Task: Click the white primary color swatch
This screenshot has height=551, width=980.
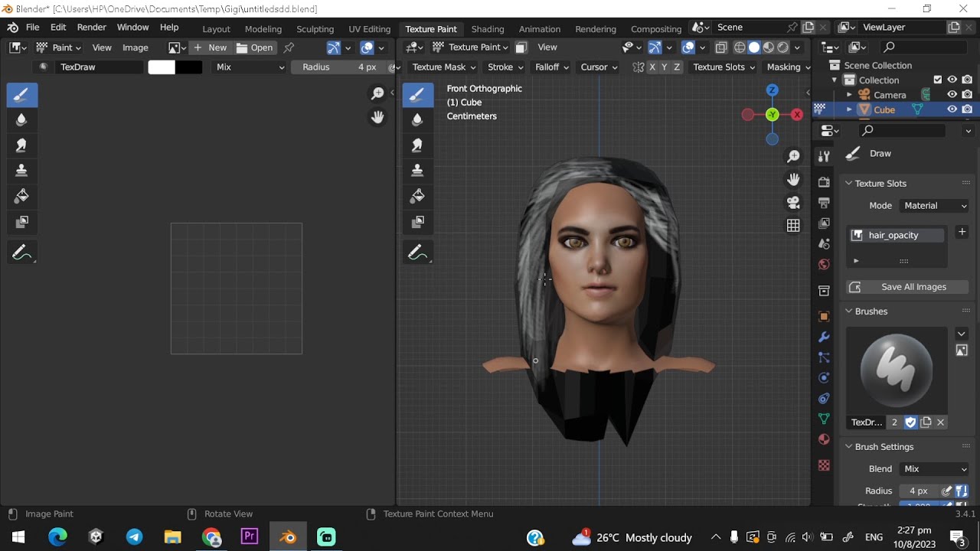Action: (162, 67)
